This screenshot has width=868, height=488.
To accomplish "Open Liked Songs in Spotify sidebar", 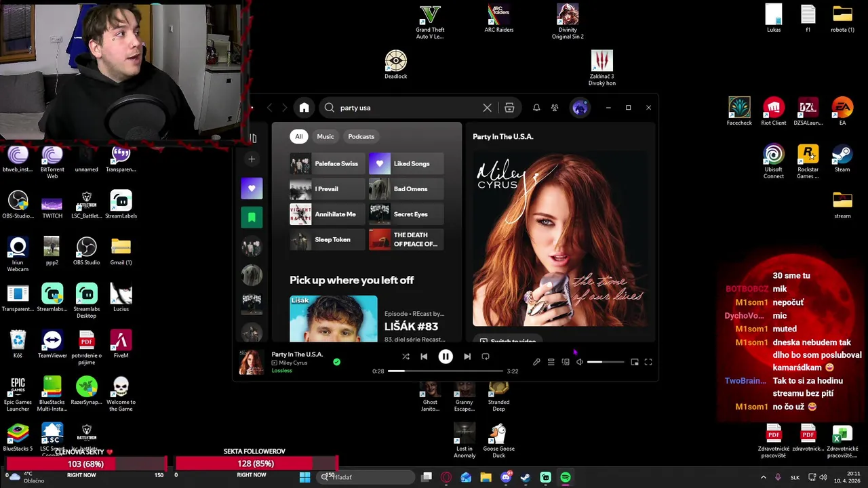I will [252, 188].
